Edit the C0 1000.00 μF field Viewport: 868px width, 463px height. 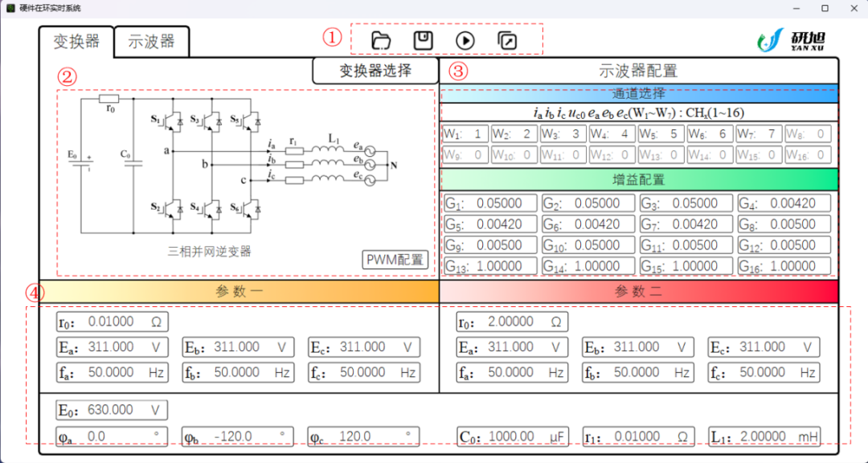(513, 436)
